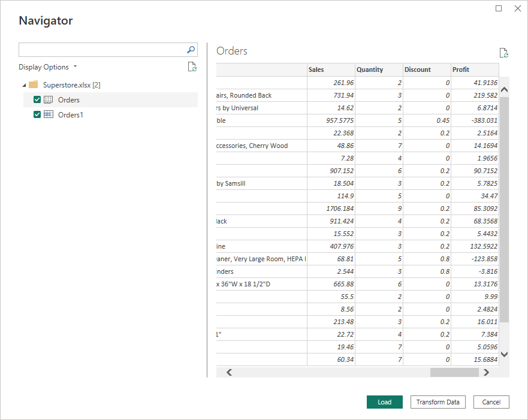Click the search magnifier icon
Viewport: 528px width, 420px height.
tap(191, 50)
